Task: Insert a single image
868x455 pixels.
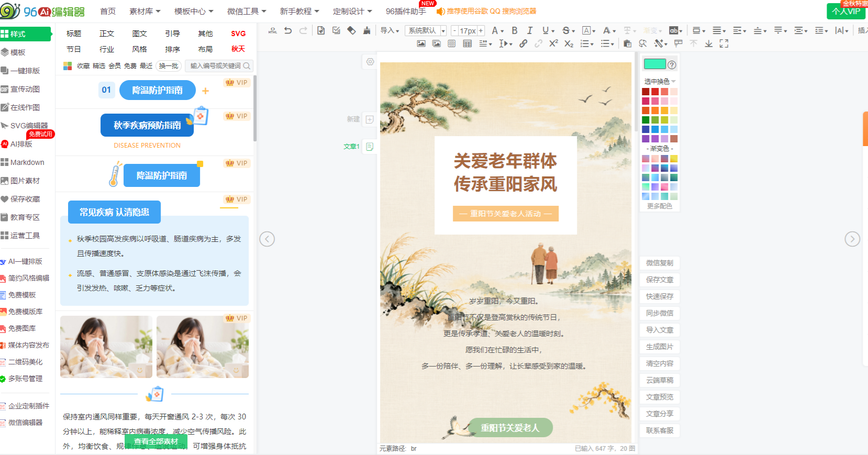Action: coord(421,43)
